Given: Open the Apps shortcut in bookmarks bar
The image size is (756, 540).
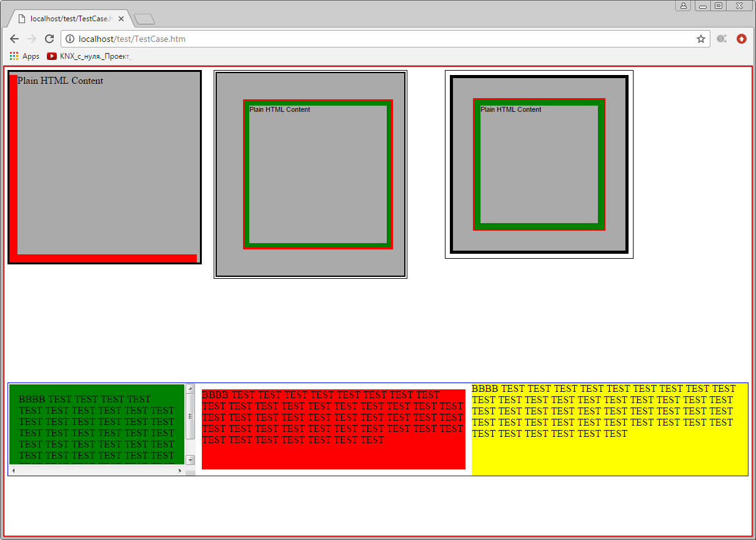Looking at the screenshot, I should click(x=25, y=56).
